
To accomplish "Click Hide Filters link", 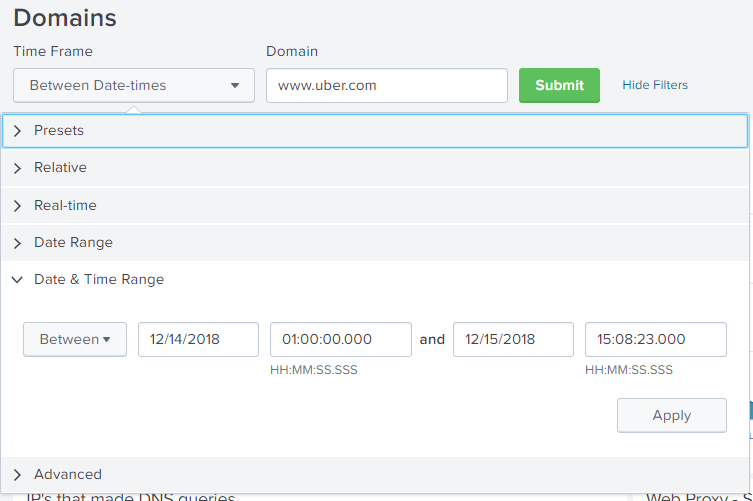I will [655, 85].
